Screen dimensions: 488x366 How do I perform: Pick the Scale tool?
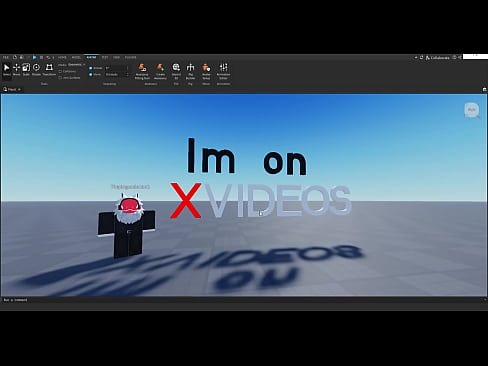click(26, 70)
